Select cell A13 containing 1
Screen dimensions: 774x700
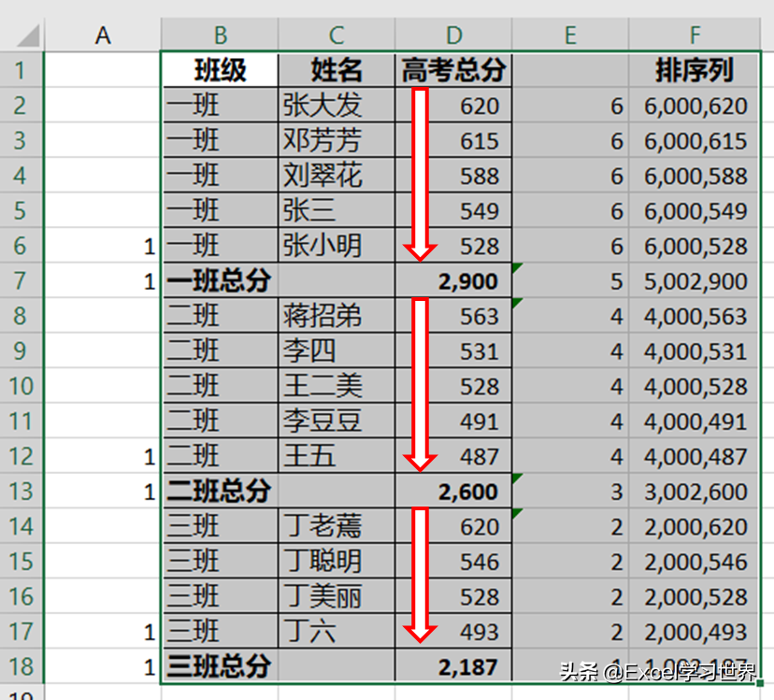tap(103, 491)
